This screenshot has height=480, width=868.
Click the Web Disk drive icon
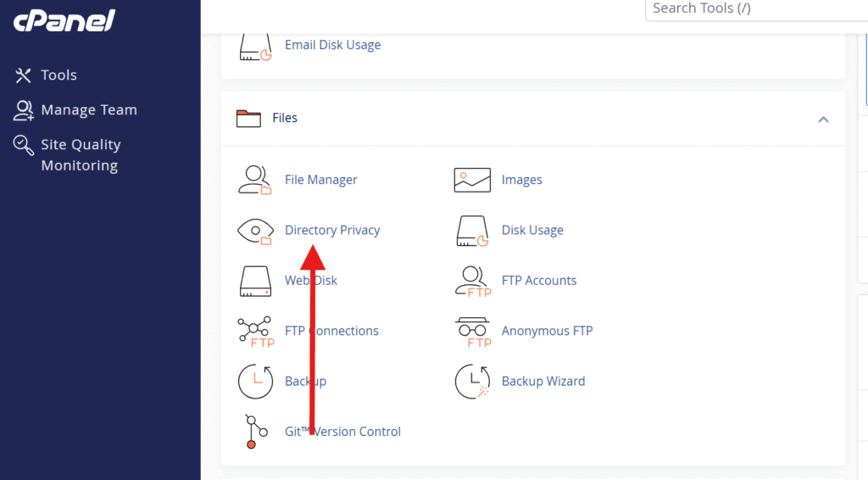pyautogui.click(x=255, y=282)
